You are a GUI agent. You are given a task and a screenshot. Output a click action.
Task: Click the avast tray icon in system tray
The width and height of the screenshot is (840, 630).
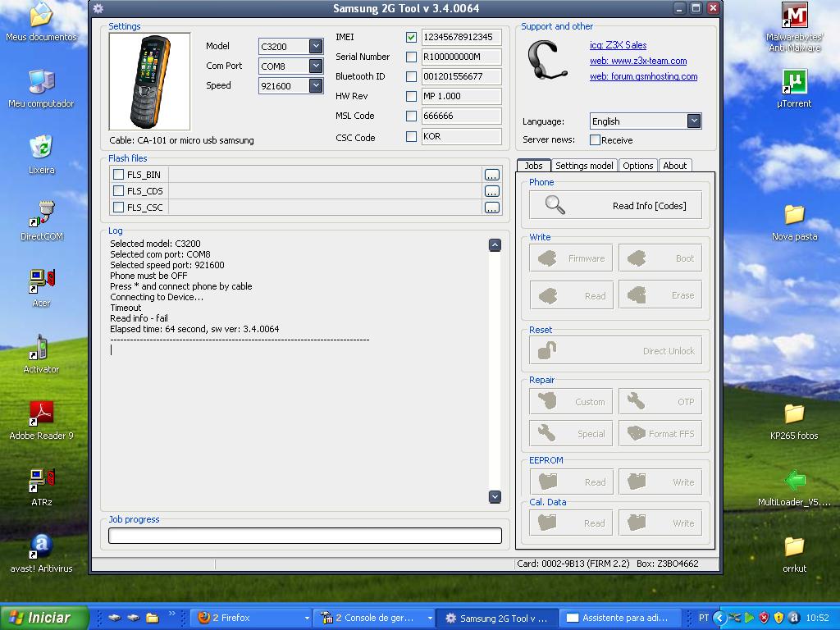click(794, 618)
